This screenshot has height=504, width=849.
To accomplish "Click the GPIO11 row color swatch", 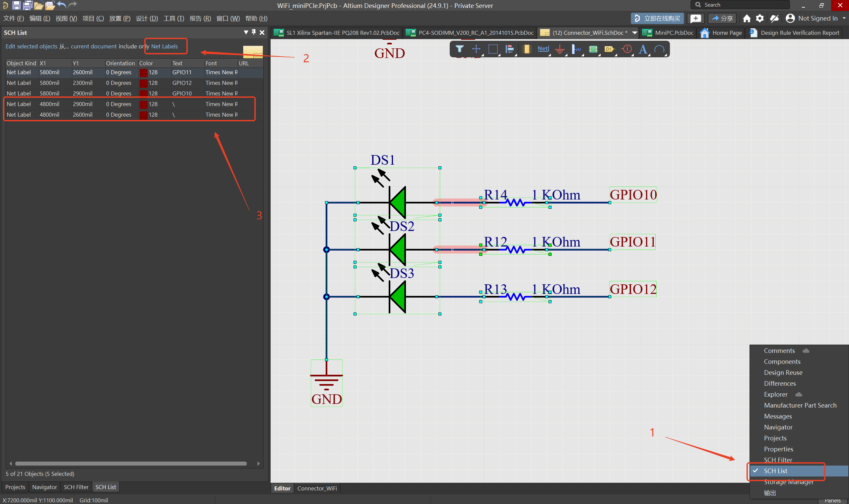I will (143, 72).
